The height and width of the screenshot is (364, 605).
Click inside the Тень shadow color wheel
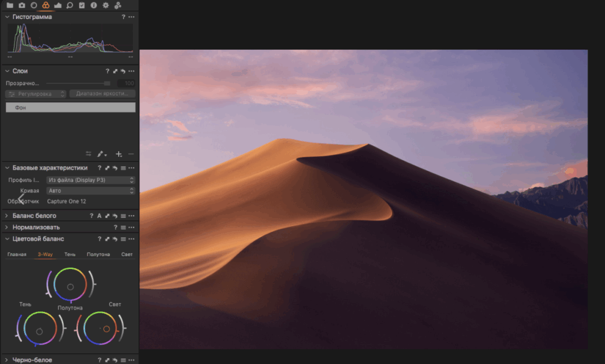40,329
